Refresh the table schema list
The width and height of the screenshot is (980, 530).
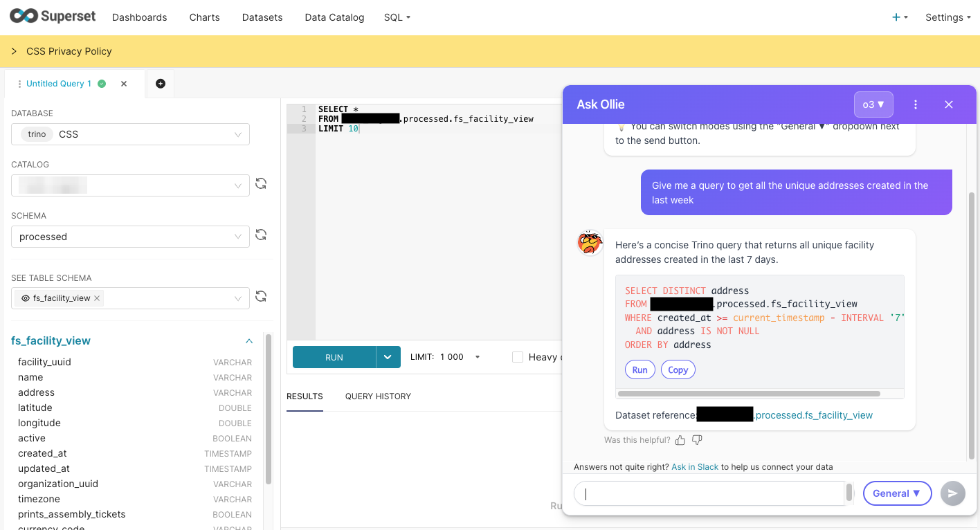261,296
